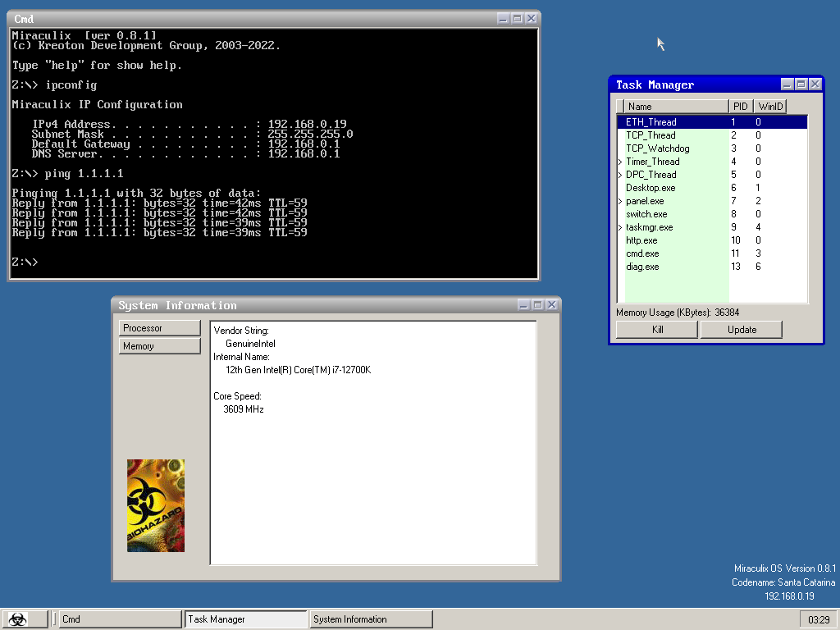Select System Information in the taskbar
The width and height of the screenshot is (840, 630).
tap(370, 619)
